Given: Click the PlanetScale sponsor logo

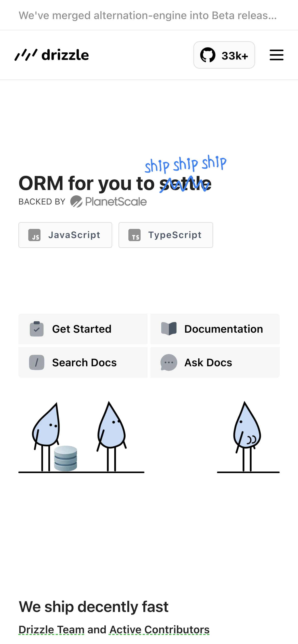Looking at the screenshot, I should coord(109,202).
